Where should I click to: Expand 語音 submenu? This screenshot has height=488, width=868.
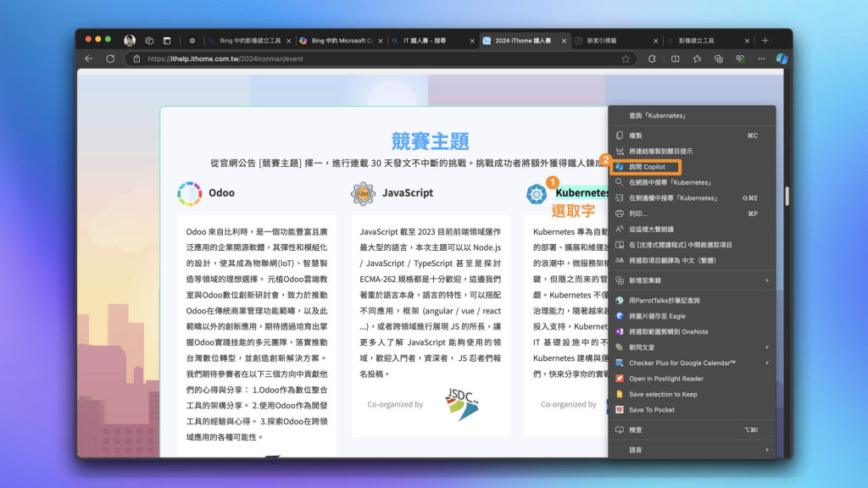click(692, 450)
